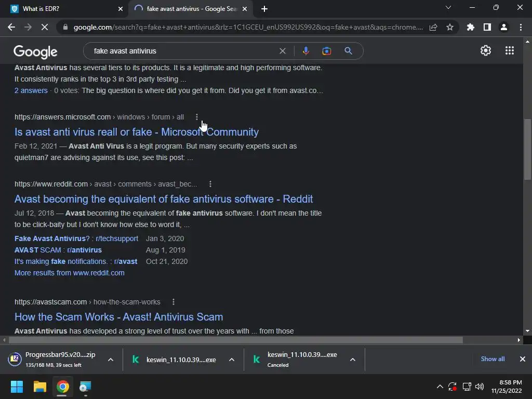This screenshot has height=399, width=532.
Task: Click the horizontal scrollbar right arrow
Action: (x=519, y=340)
